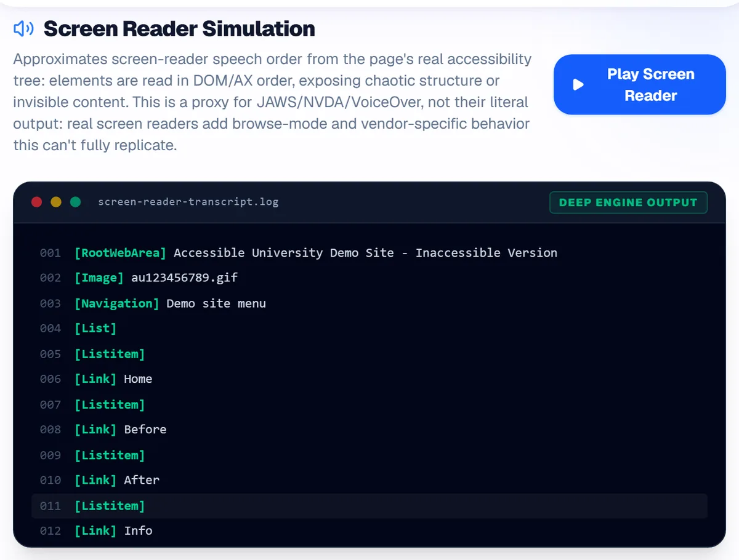Click the DEEP ENGINE OUTPUT badge

tap(628, 202)
